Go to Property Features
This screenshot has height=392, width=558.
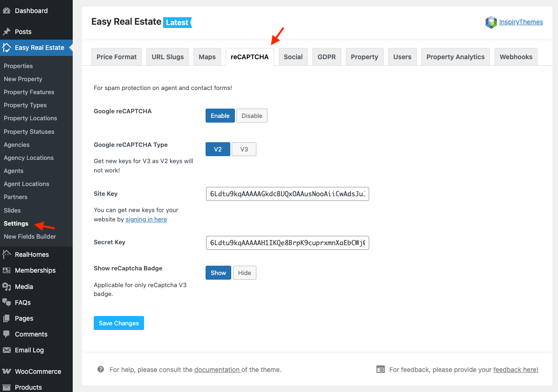[x=29, y=92]
